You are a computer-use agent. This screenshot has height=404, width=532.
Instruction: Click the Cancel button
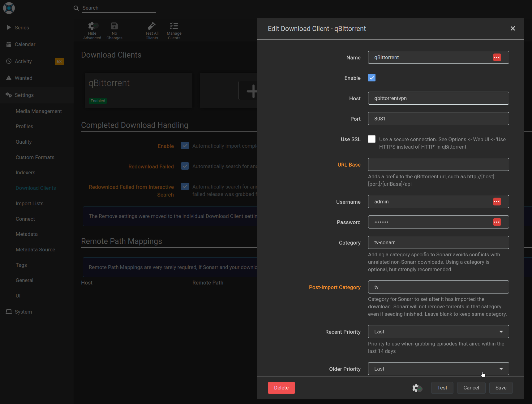[471, 388]
